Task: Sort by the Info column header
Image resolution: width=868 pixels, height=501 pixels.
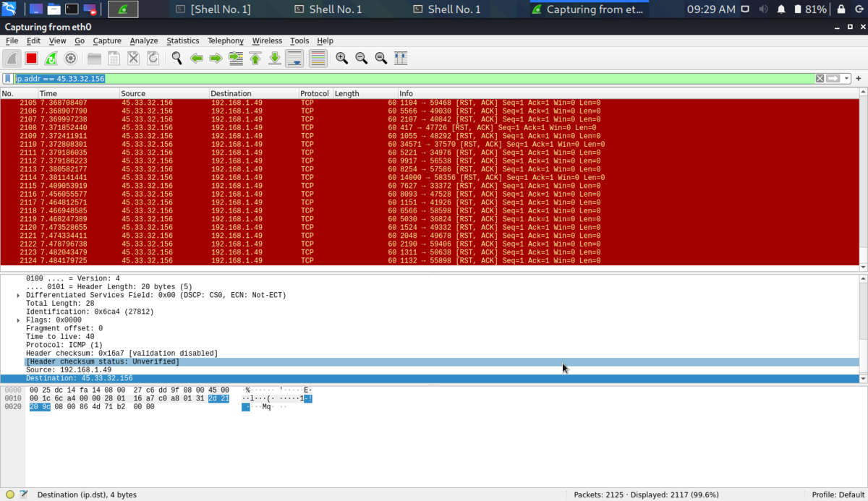Action: [629, 93]
